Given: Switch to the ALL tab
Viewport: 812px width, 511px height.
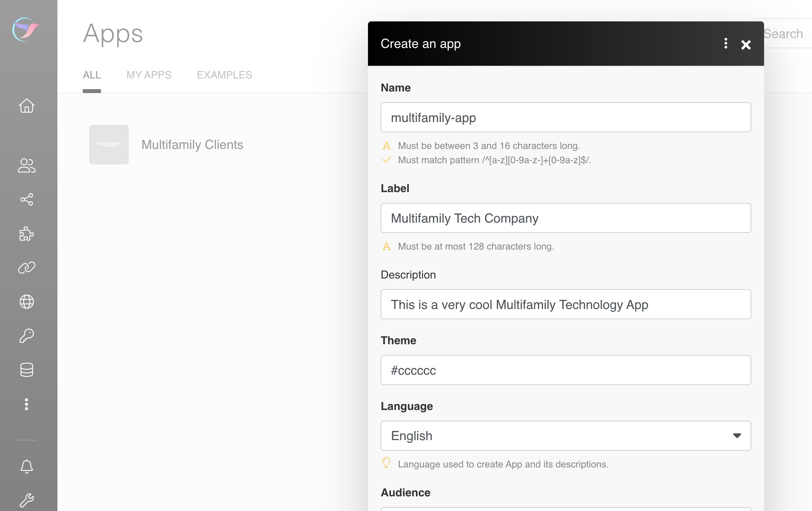Looking at the screenshot, I should (x=92, y=75).
